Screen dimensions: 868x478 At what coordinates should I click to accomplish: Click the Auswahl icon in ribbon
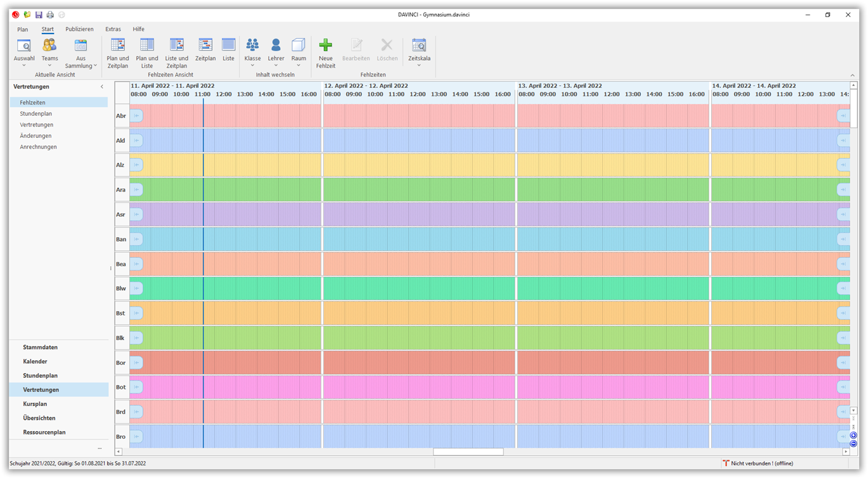(24, 46)
